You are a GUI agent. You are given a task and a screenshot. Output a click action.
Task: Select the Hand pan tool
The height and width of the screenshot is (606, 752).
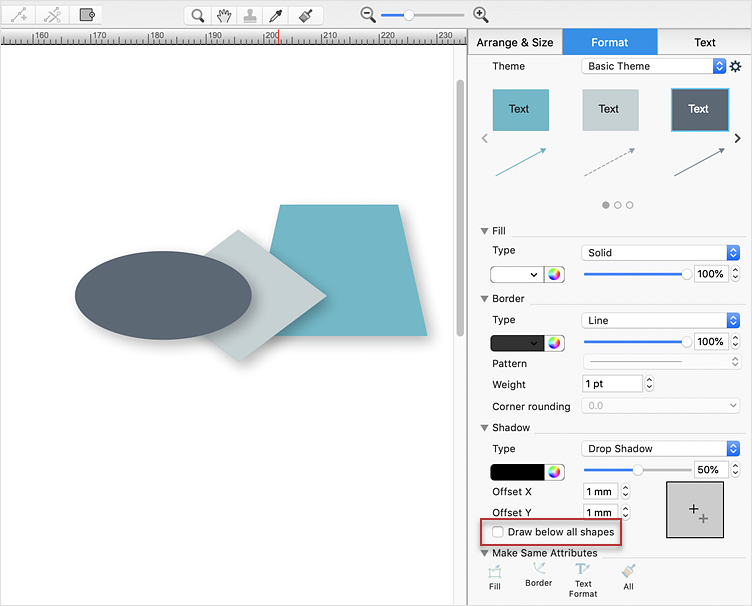224,15
